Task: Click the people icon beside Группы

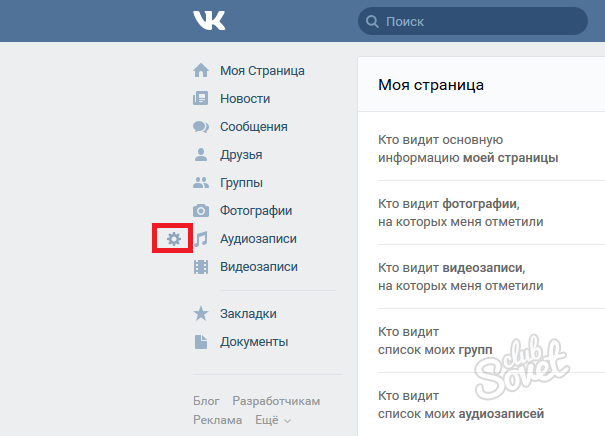Action: point(201,183)
